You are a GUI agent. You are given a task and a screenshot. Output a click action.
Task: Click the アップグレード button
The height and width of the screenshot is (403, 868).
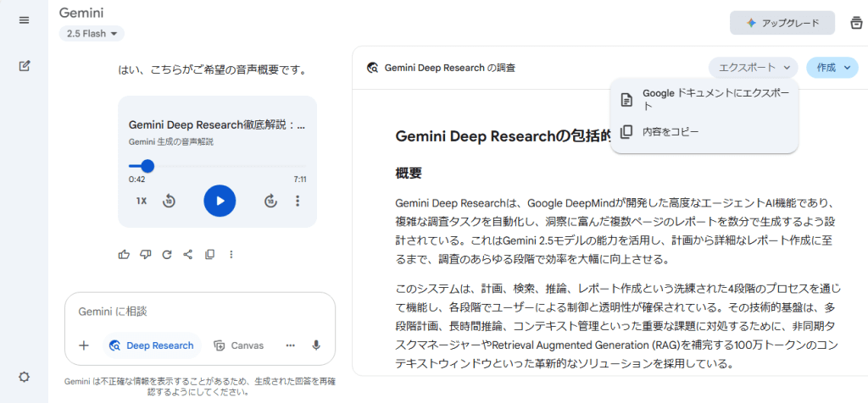click(x=782, y=23)
